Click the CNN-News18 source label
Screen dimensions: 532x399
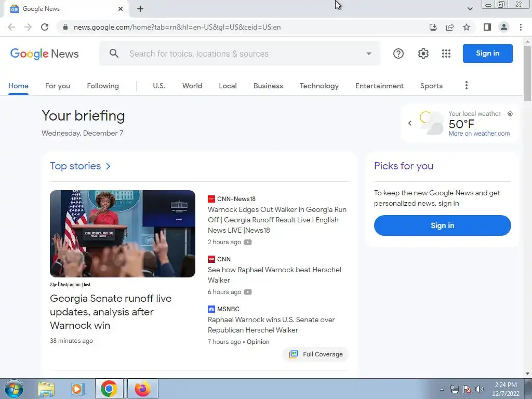coord(236,199)
